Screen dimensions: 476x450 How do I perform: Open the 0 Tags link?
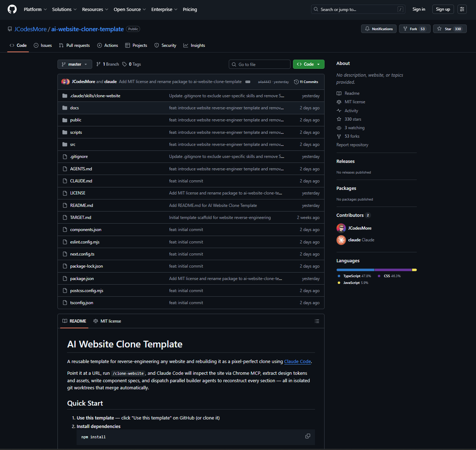tap(131, 64)
